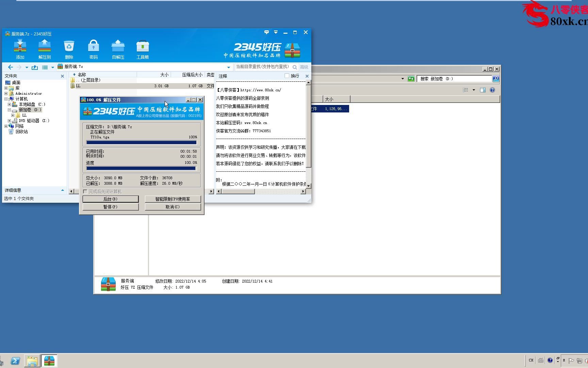The image size is (588, 368).
Task: Sort by the 压缩后大小 column header
Action: tap(188, 75)
